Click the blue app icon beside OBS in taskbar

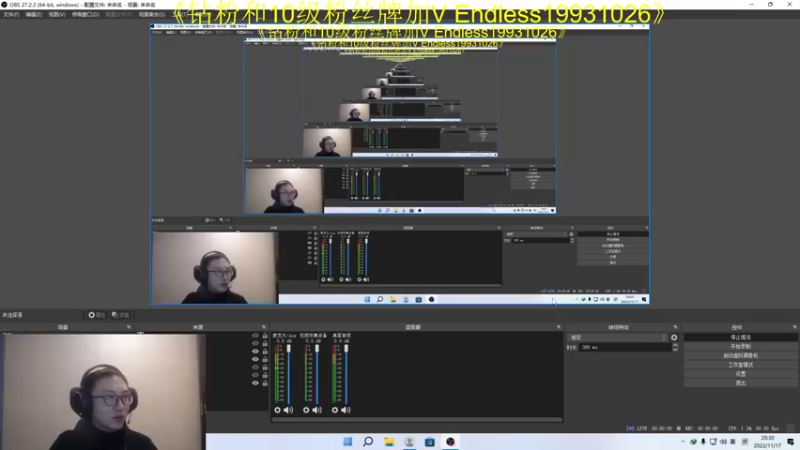(x=430, y=441)
